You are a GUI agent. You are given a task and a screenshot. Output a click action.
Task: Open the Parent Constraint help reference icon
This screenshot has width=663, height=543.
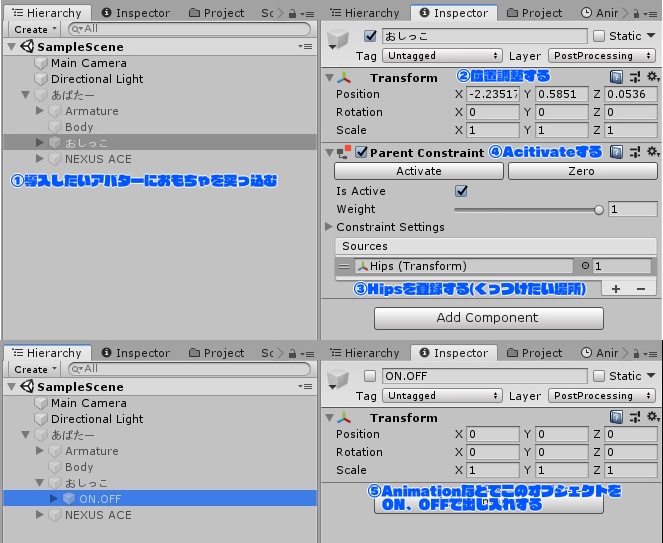(x=616, y=152)
